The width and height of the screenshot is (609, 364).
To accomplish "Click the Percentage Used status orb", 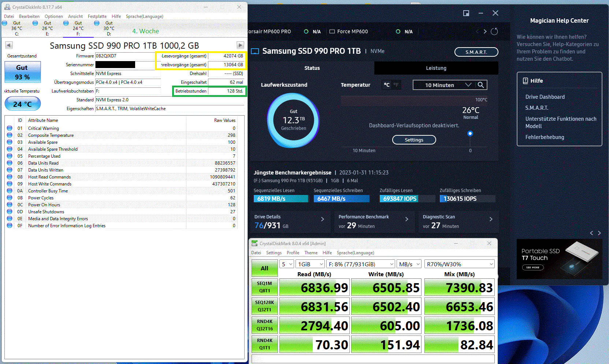I will coord(10,156).
